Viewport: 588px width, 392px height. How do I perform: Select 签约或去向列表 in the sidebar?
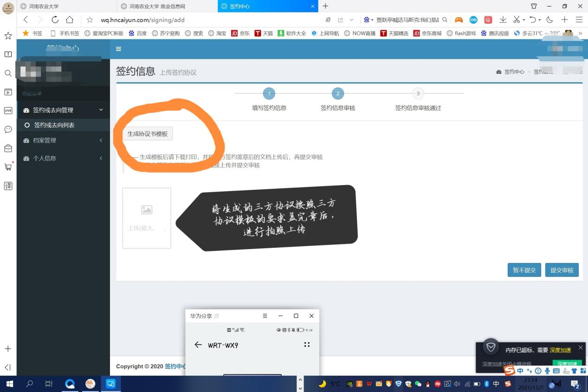point(54,125)
